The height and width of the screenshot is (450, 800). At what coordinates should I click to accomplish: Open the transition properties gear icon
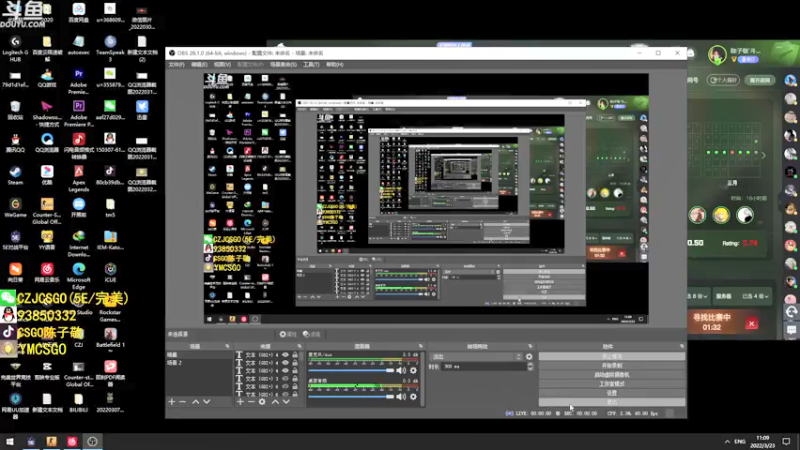click(529, 357)
